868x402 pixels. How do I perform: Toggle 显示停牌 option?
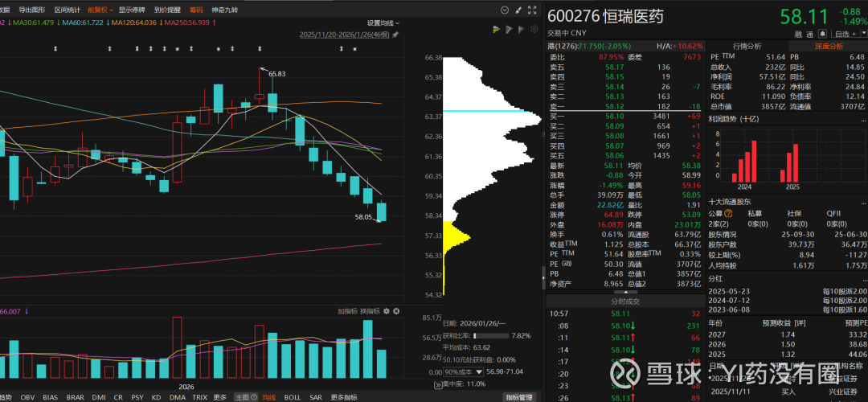coord(133,10)
